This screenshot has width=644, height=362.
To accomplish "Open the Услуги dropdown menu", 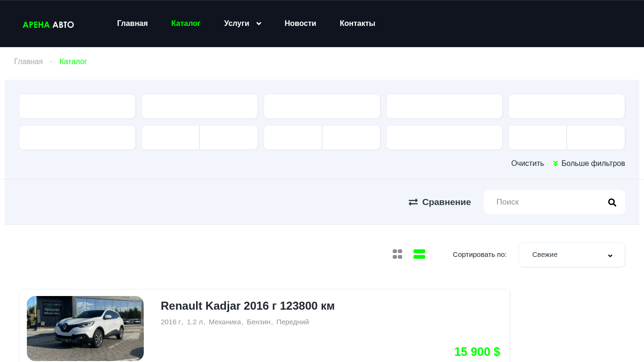I will pos(242,24).
